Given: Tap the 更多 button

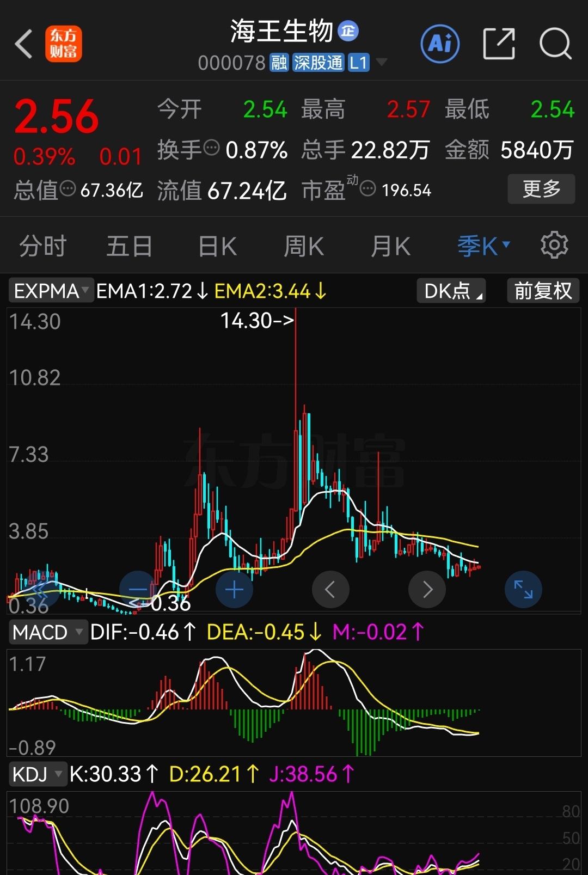Looking at the screenshot, I should click(541, 189).
